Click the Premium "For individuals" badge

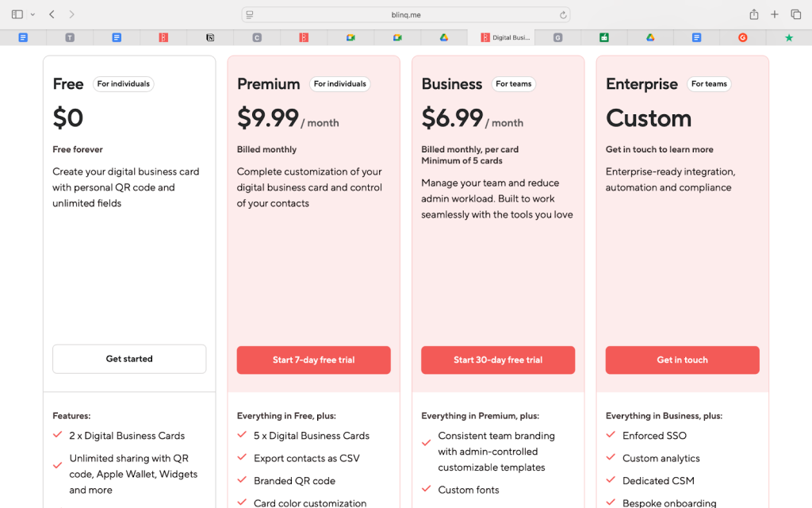(x=339, y=84)
